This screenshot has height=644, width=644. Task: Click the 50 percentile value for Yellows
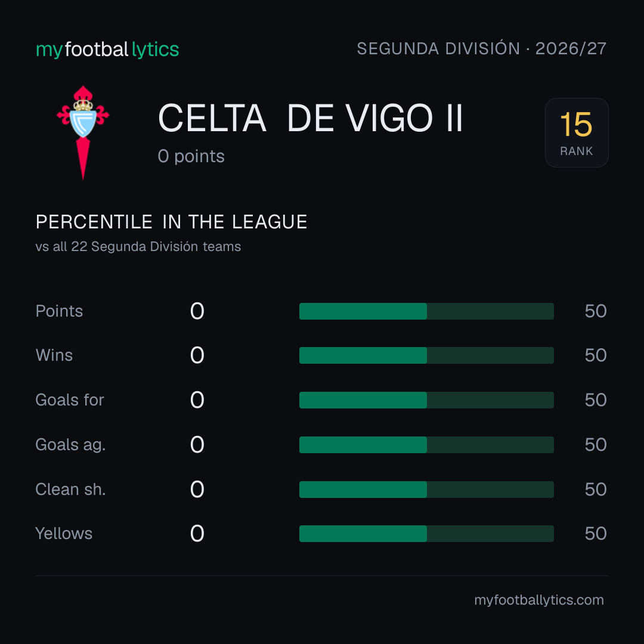596,534
